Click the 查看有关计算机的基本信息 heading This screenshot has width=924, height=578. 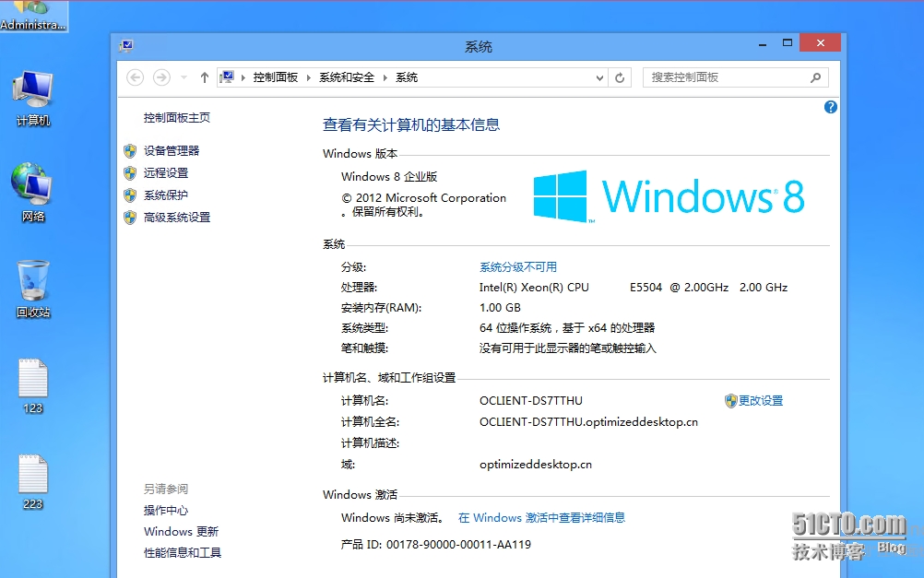pos(411,124)
